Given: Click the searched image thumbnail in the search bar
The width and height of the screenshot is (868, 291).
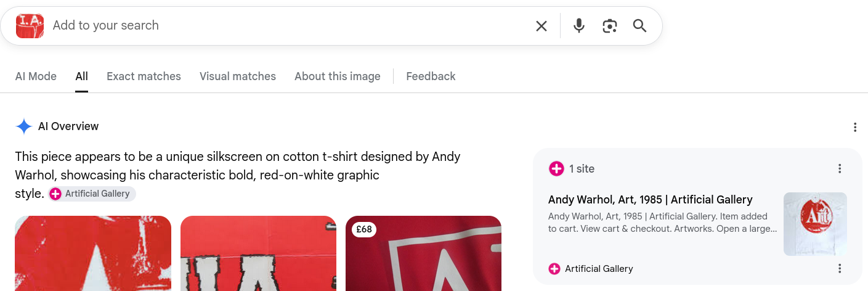Looking at the screenshot, I should click(x=30, y=26).
